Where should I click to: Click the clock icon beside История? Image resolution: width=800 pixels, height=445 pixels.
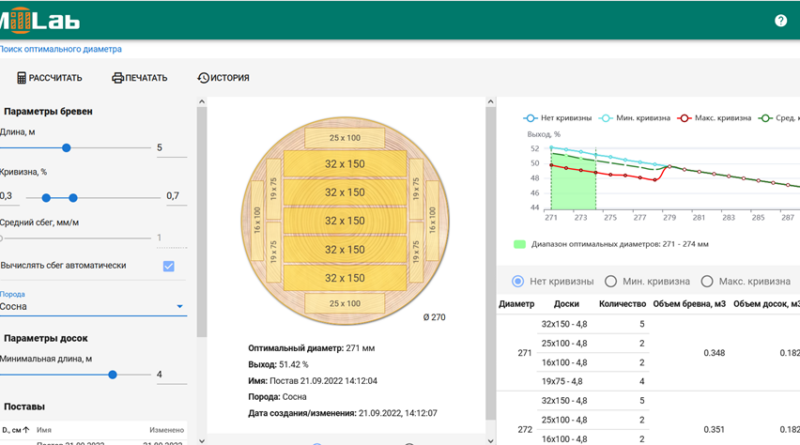(203, 78)
